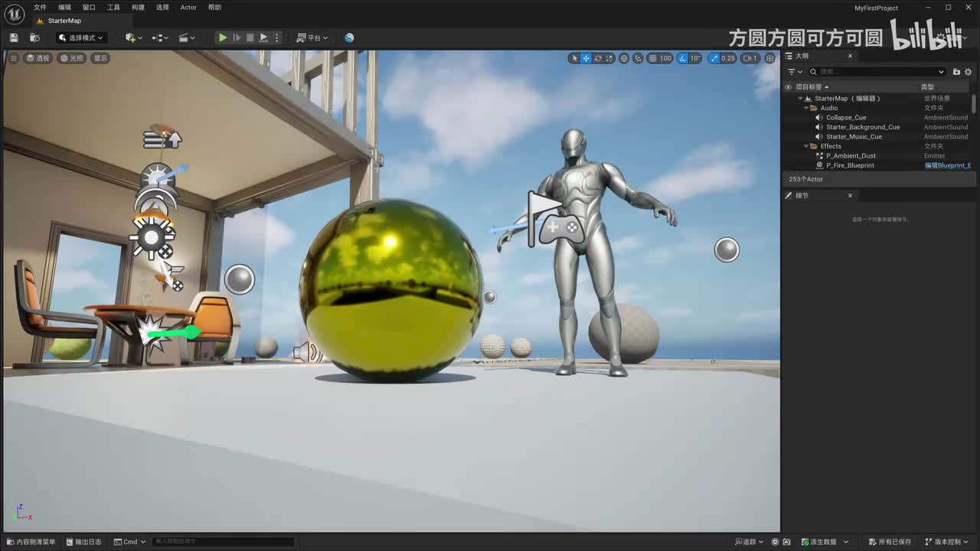Choose the select objects cursor tool

[574, 58]
